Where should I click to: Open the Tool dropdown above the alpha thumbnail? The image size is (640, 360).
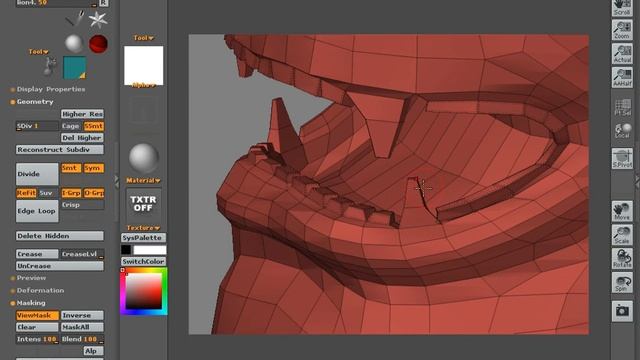click(x=143, y=38)
